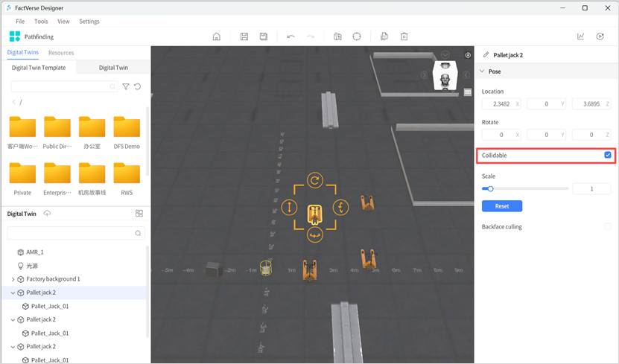
Task: Click the trash delete icon in toolbar
Action: tap(404, 36)
